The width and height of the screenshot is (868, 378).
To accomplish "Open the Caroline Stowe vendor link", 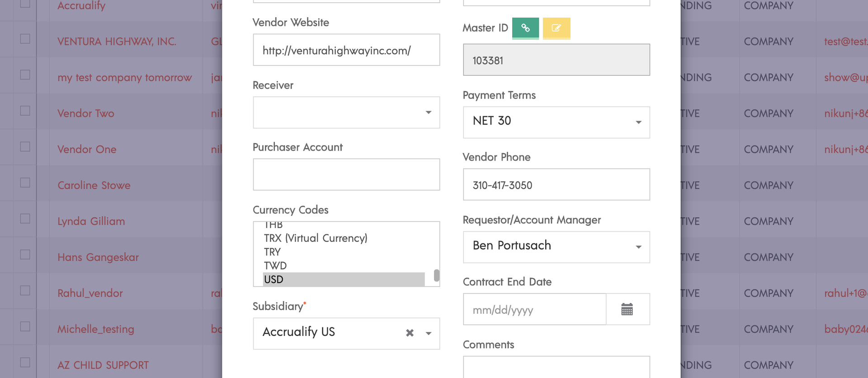I will pos(94,185).
